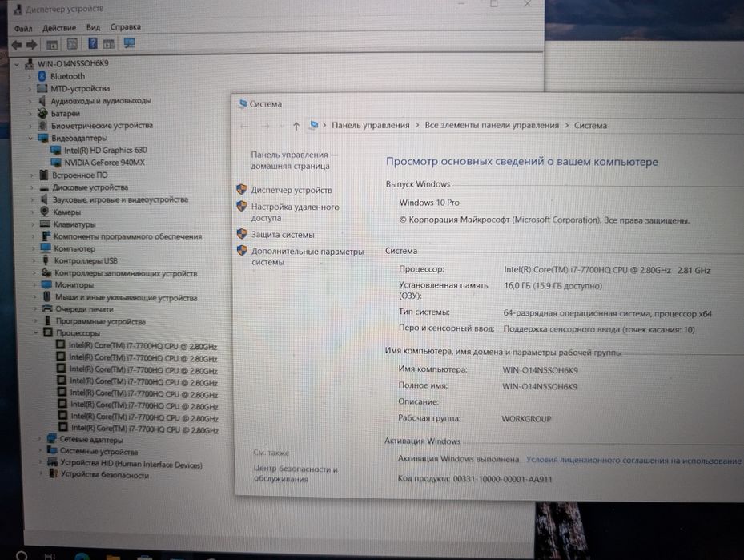744x560 pixels.
Task: Expand the Bluetooth category
Action: (30, 76)
